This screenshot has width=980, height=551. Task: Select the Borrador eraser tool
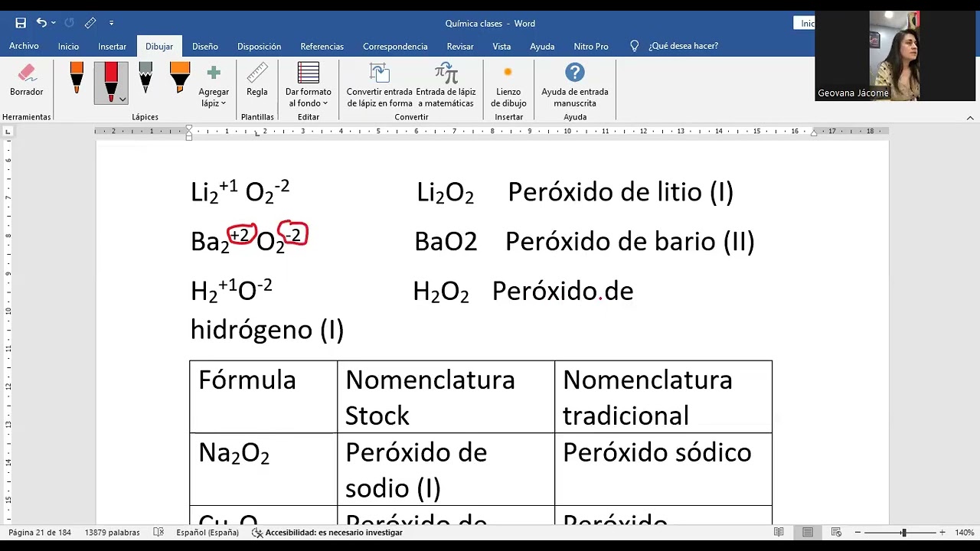click(x=27, y=80)
